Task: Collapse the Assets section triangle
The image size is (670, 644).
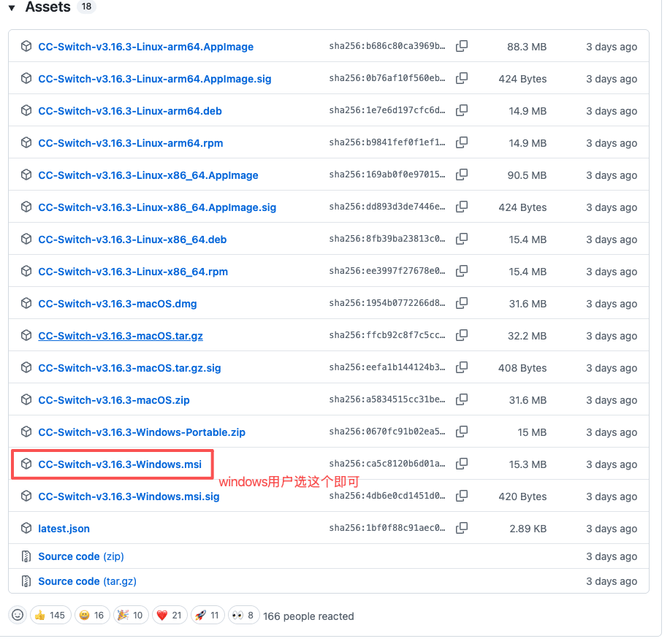Action: [x=12, y=8]
